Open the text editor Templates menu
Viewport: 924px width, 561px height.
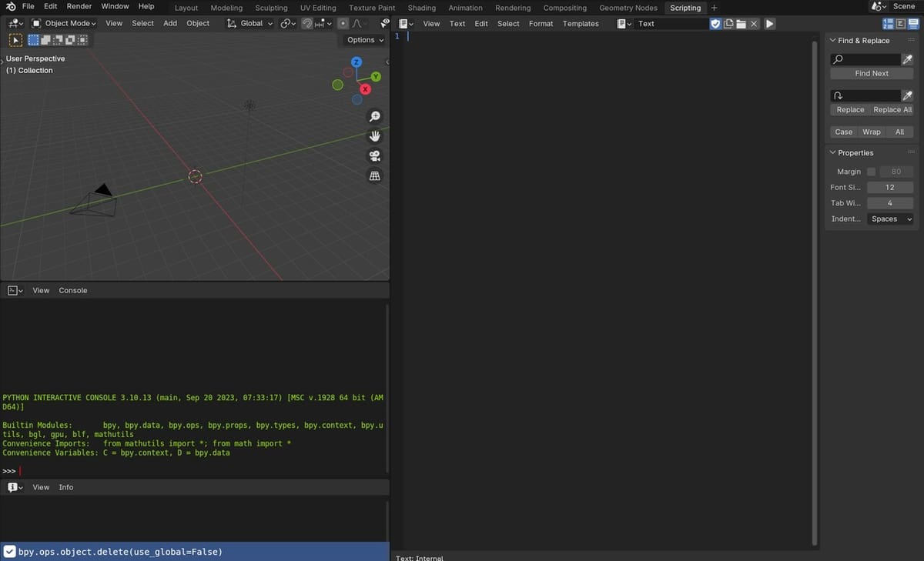(x=581, y=24)
